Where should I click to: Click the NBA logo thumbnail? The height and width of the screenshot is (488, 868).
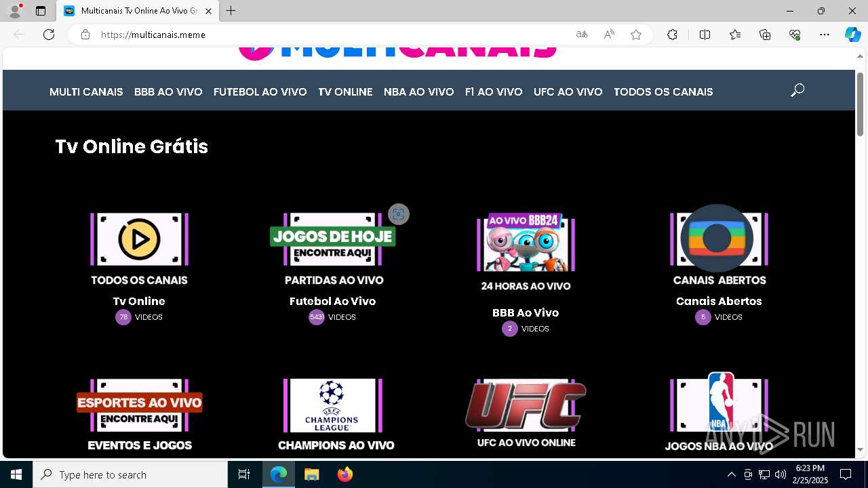(719, 412)
